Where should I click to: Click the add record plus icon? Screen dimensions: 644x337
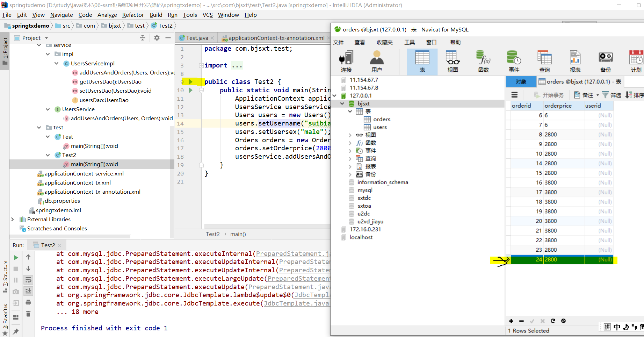pyautogui.click(x=511, y=321)
